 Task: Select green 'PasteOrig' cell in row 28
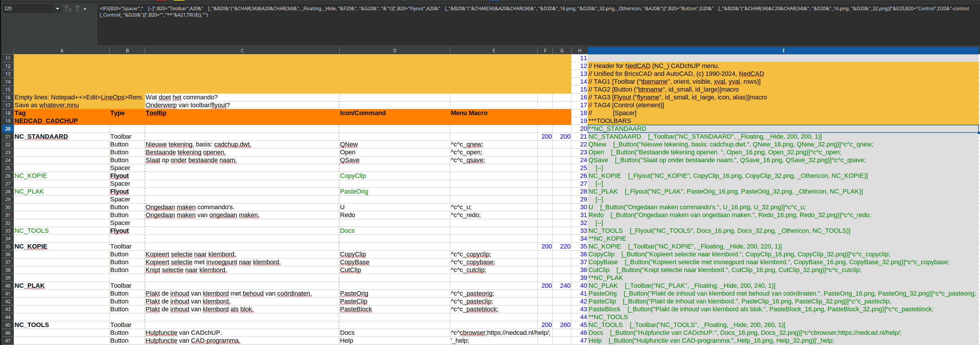(x=394, y=192)
